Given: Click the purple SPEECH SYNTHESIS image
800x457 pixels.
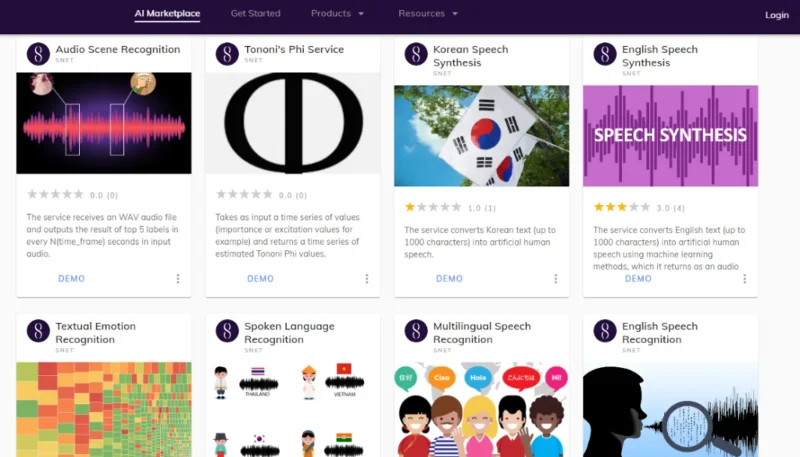Looking at the screenshot, I should click(x=670, y=136).
